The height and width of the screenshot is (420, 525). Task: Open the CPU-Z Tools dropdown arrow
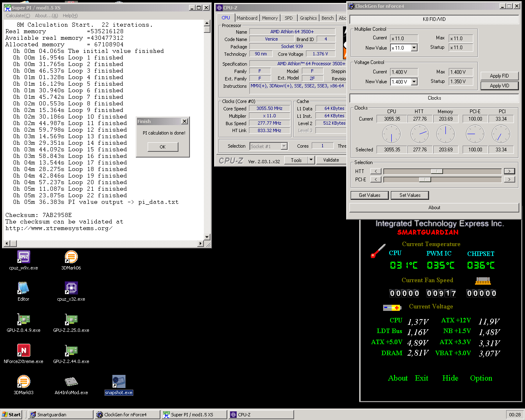[x=311, y=160]
